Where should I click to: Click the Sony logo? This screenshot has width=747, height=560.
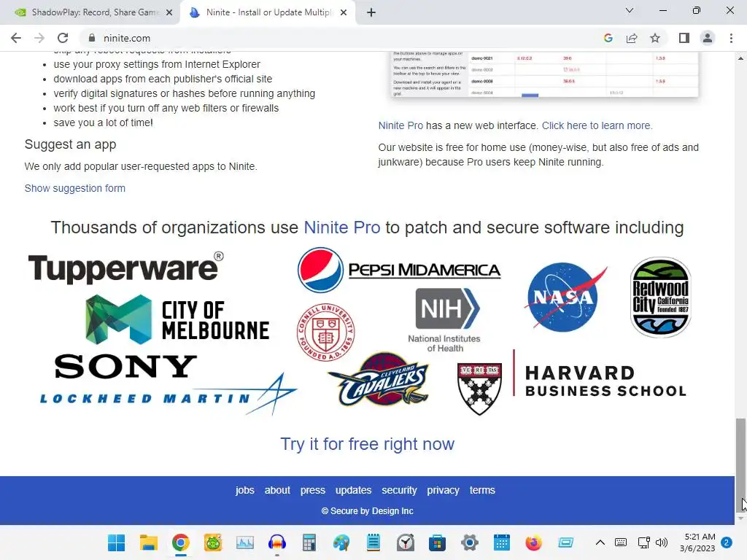point(125,367)
